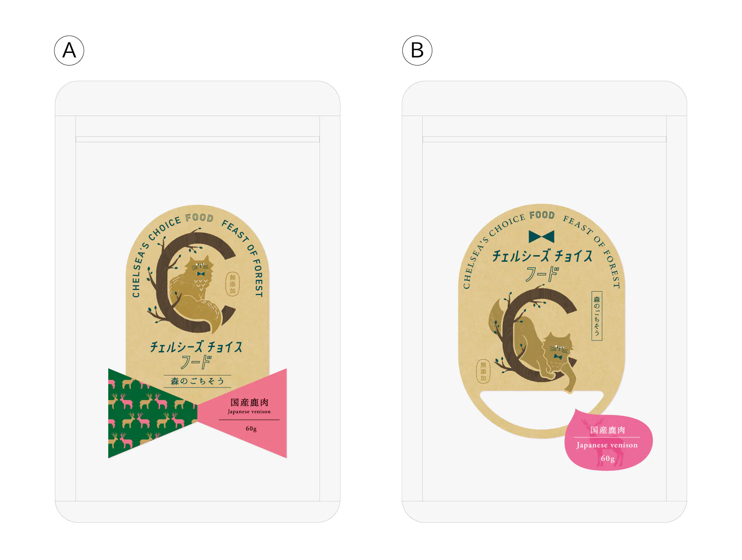Click the 60g weight text in design A
This screenshot has height=560, width=742.
[x=251, y=429]
